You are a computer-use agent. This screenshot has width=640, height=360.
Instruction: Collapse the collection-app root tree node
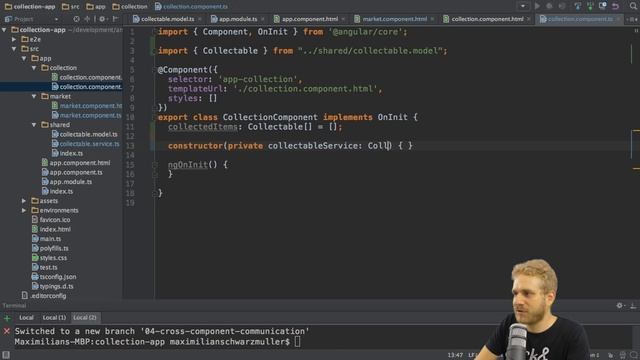4,30
